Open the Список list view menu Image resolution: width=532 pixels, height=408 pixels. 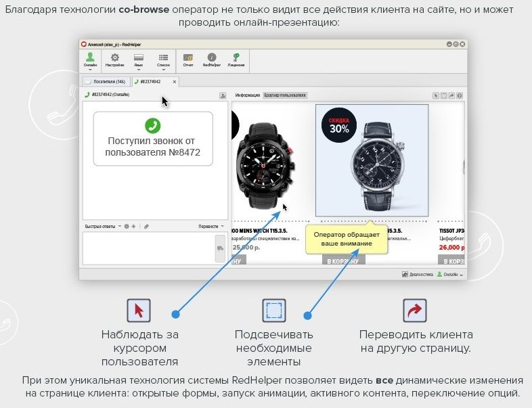[x=163, y=60]
